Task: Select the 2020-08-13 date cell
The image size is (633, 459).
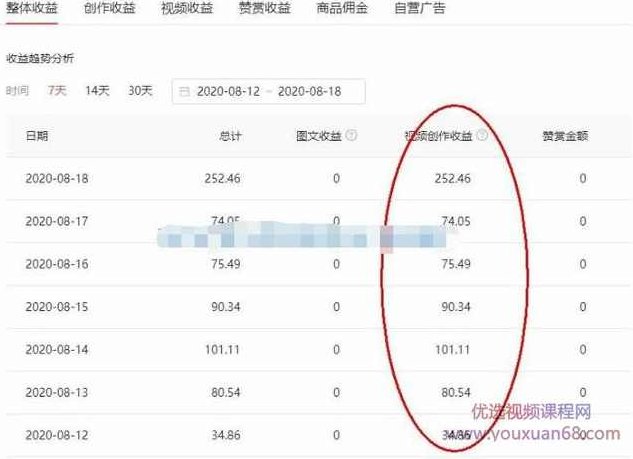Action: tap(57, 392)
